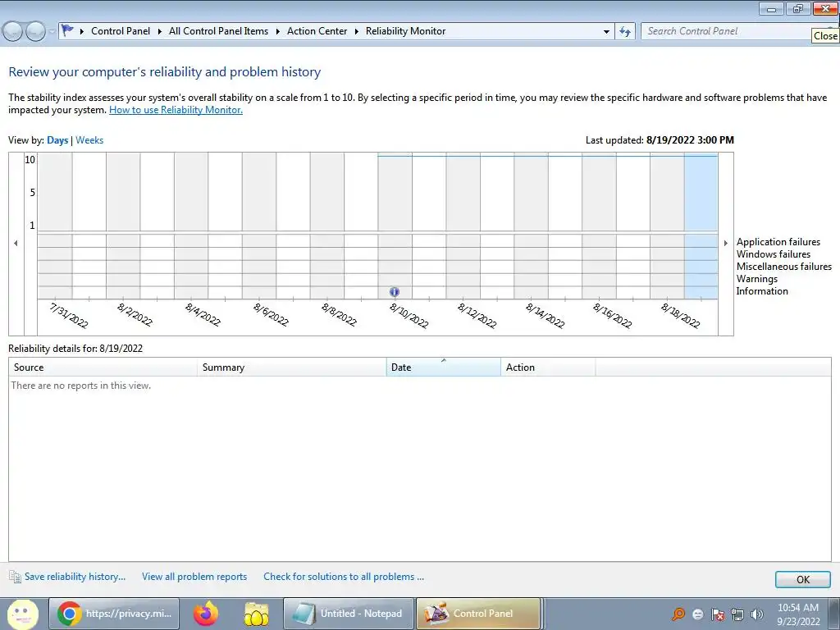Click the Miscellaneous failures row label
Image resolution: width=840 pixels, height=630 pixels.
tap(783, 267)
